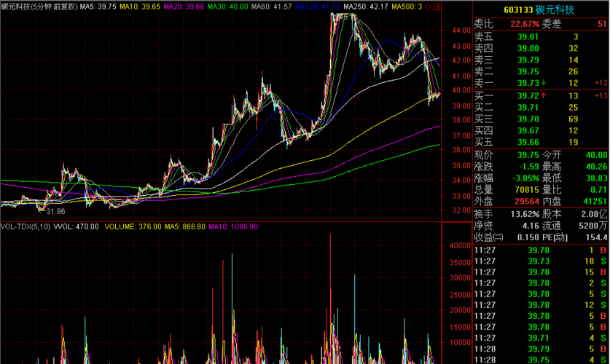The width and height of the screenshot is (610, 364).
Task: Click the red diamond icon beside MA500
Action: (428, 6)
